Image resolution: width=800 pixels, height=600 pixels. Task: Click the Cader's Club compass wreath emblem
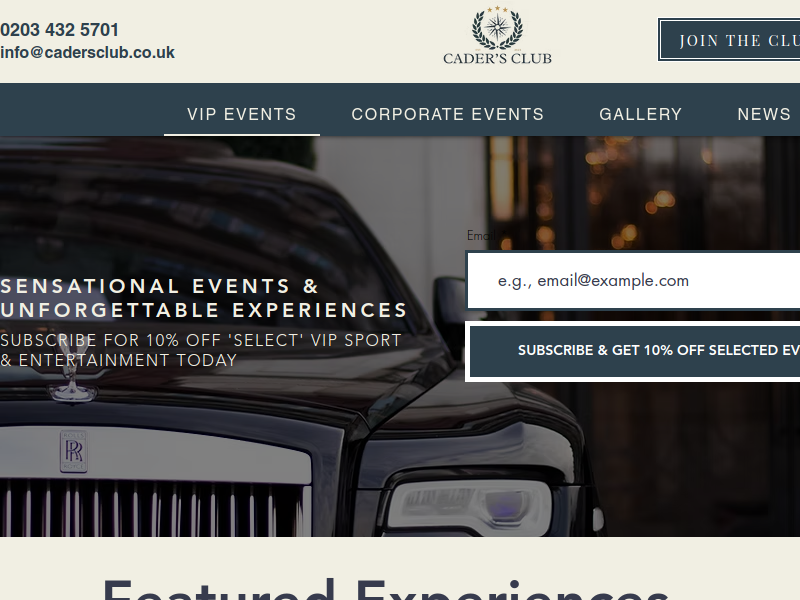497,27
